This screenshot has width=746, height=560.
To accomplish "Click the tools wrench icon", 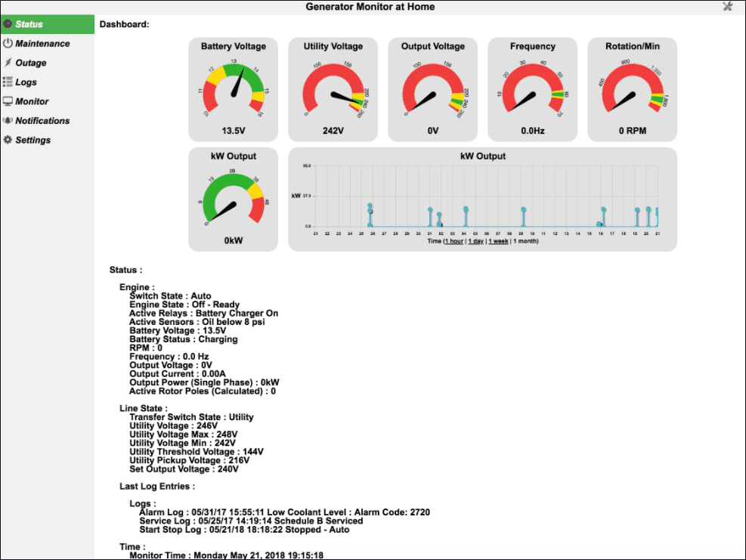I will [727, 7].
